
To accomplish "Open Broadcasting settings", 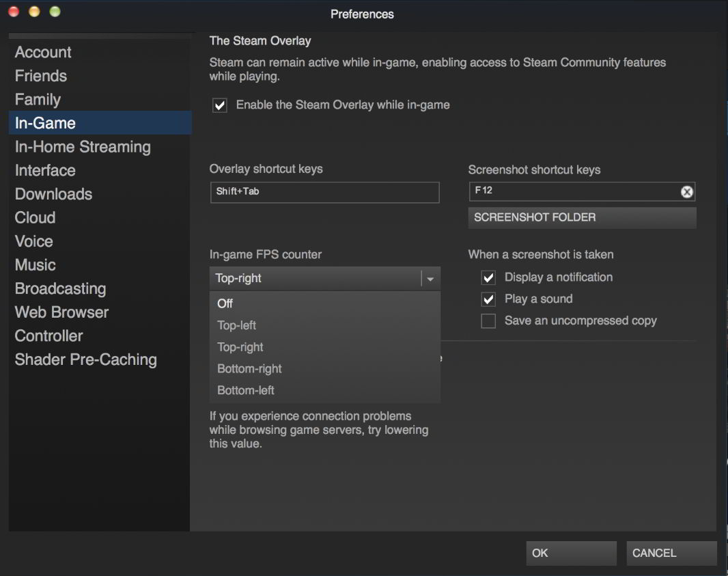I will point(100,288).
